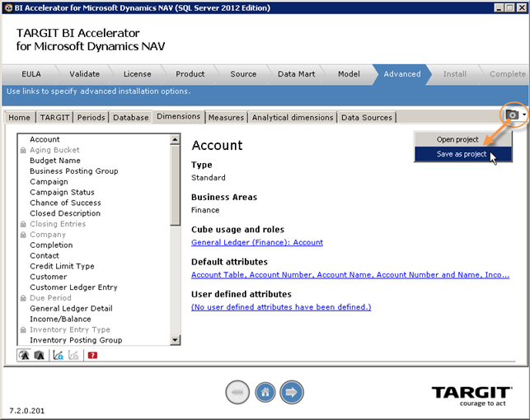Click the lock icon beside Due Period
The width and height of the screenshot is (530, 420).
pos(23,298)
